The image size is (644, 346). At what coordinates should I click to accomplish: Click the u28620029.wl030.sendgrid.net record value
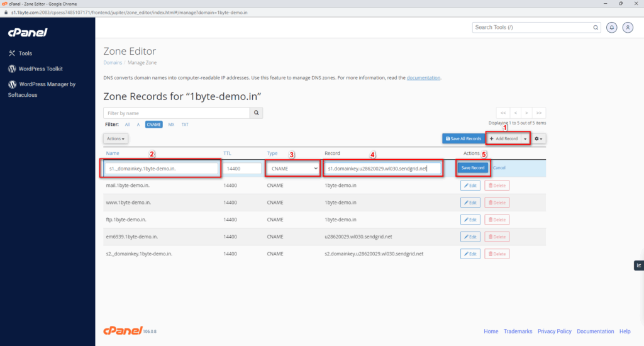point(358,237)
